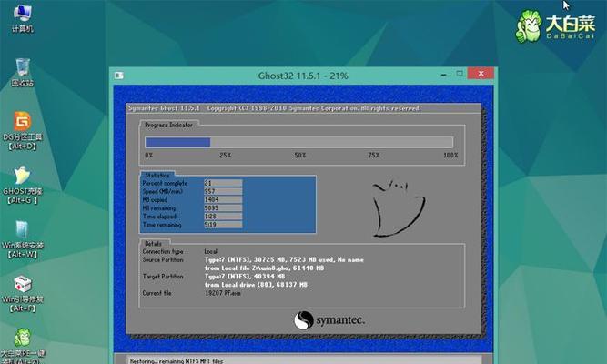Click the Ghost32 11.5.1 - 21% title bar
607x364 pixels.
tap(303, 76)
